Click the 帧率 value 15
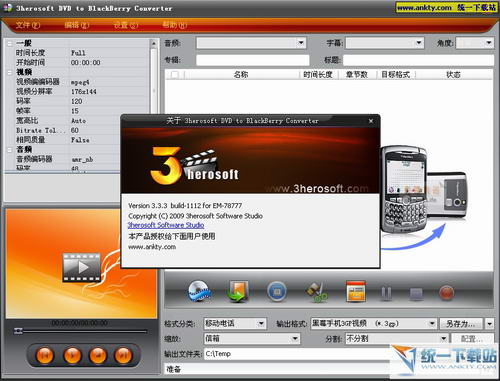The image size is (500, 381). tap(75, 111)
